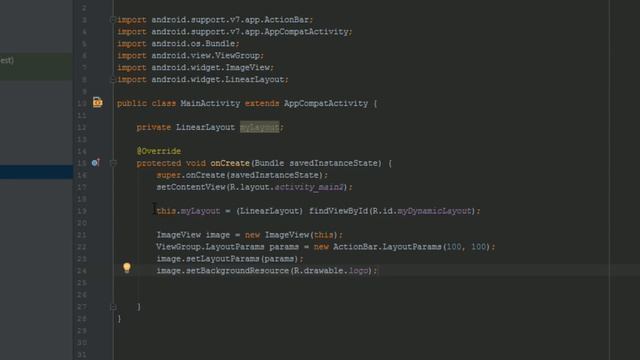This screenshot has width=640, height=360.
Task: Click line number 19 in gutter
Action: click(x=82, y=211)
